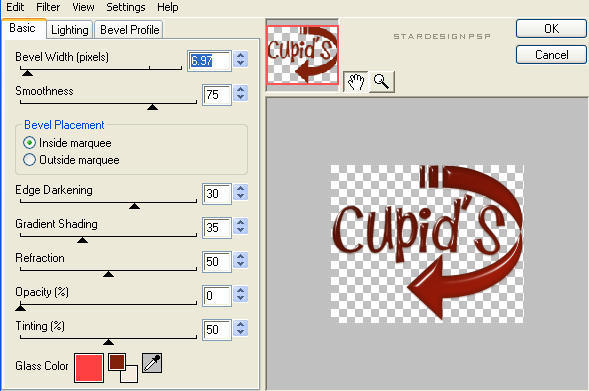Viewport: 589px width, 391px height.
Task: Adjust Edge Darkening spinner arrows
Action: coord(240,193)
